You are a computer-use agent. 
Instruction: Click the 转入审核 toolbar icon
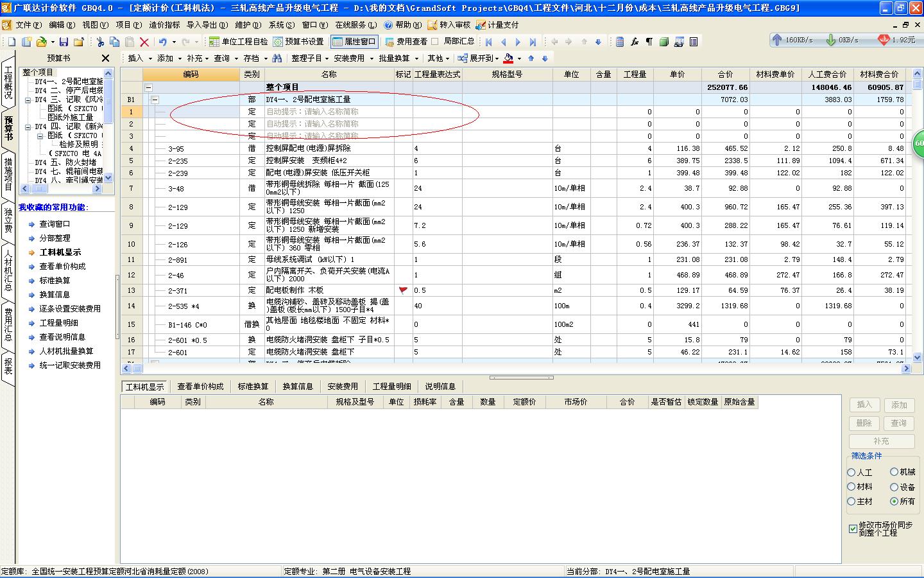pyautogui.click(x=449, y=24)
